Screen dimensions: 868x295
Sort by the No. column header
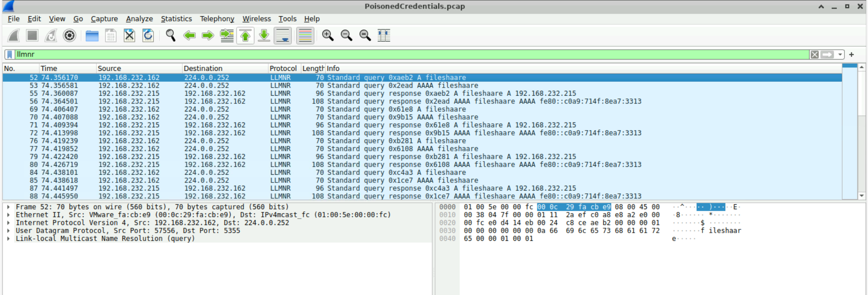(x=20, y=68)
